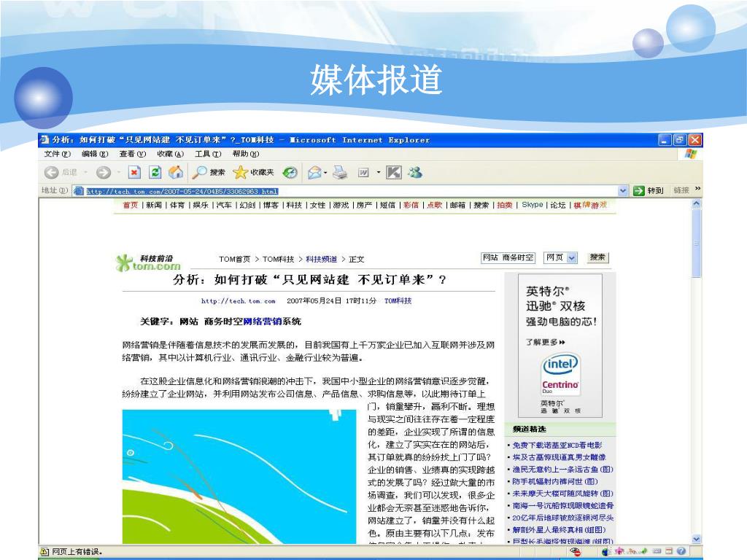Open the 体育 navigation link

177,205
